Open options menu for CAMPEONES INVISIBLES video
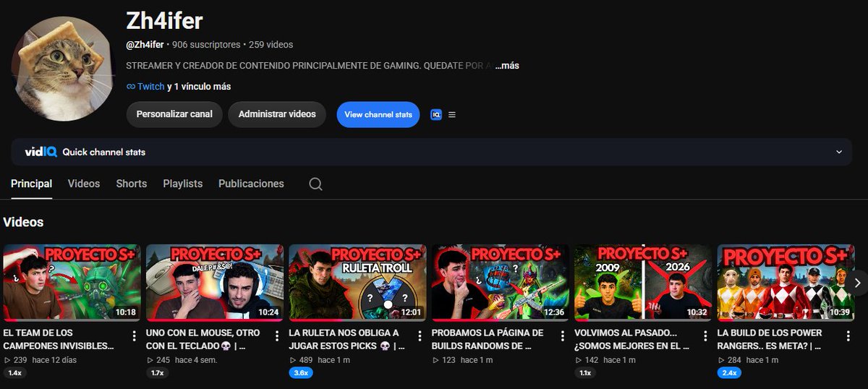 135,335
